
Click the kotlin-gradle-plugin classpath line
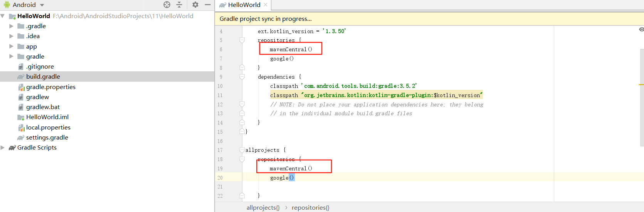click(377, 95)
